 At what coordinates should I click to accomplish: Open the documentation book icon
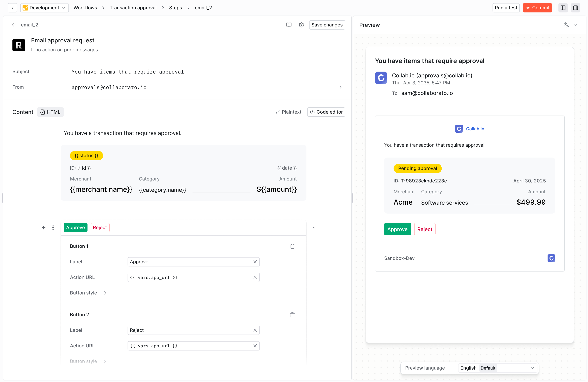[289, 25]
